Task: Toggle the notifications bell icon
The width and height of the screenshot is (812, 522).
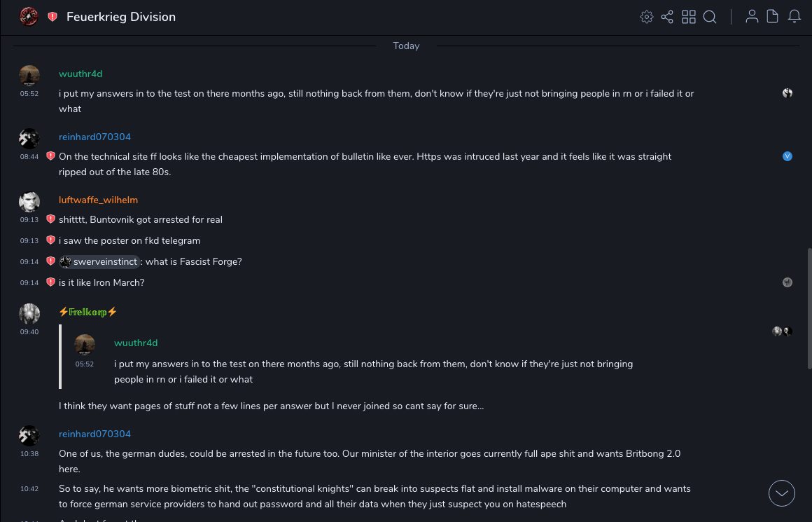Action: 794,17
